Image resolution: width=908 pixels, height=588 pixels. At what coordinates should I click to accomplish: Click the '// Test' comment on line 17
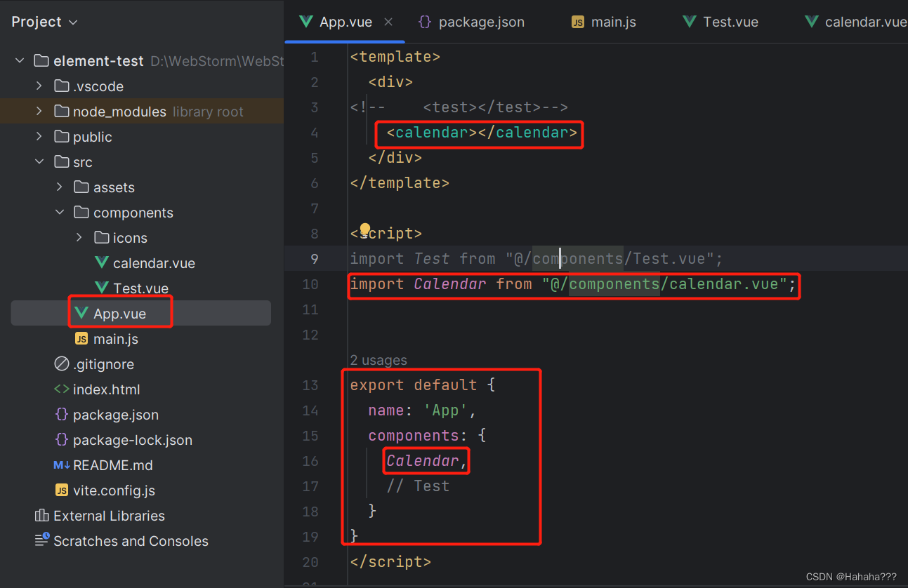coord(418,486)
